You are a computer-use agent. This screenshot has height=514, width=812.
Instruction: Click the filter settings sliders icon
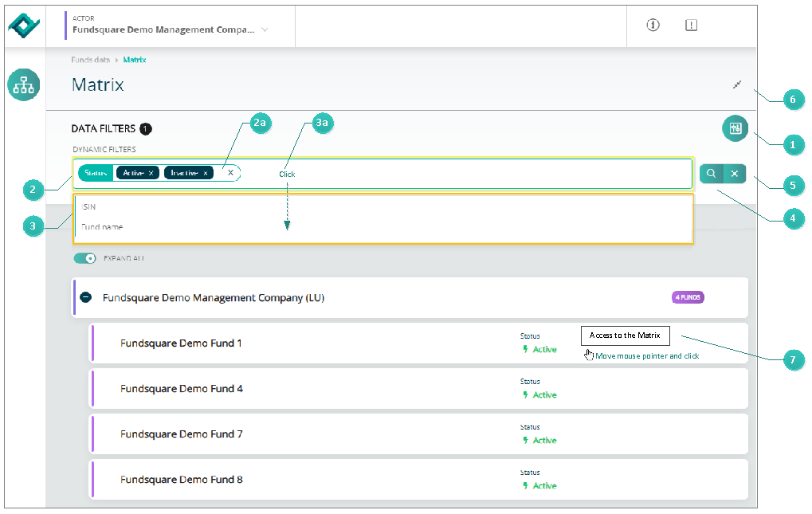pos(736,128)
